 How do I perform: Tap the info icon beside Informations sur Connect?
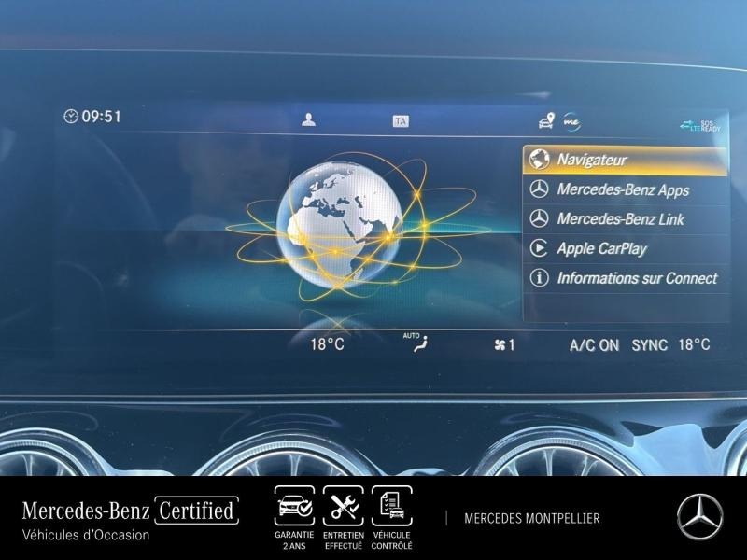[539, 278]
